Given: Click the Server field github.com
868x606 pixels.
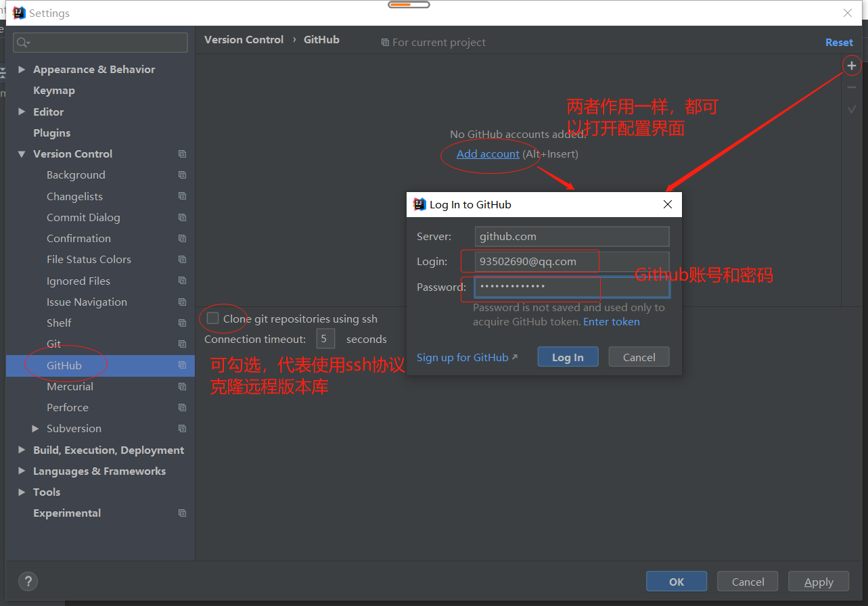Looking at the screenshot, I should [572, 236].
